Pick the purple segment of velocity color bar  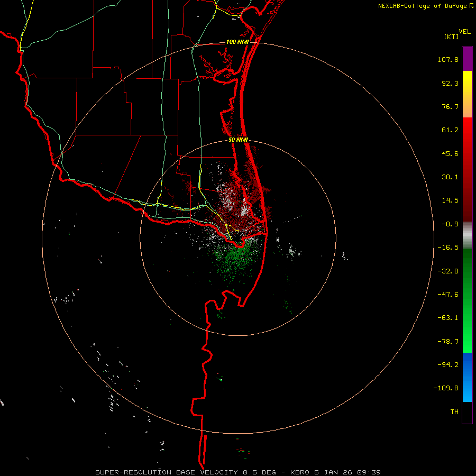467,59
